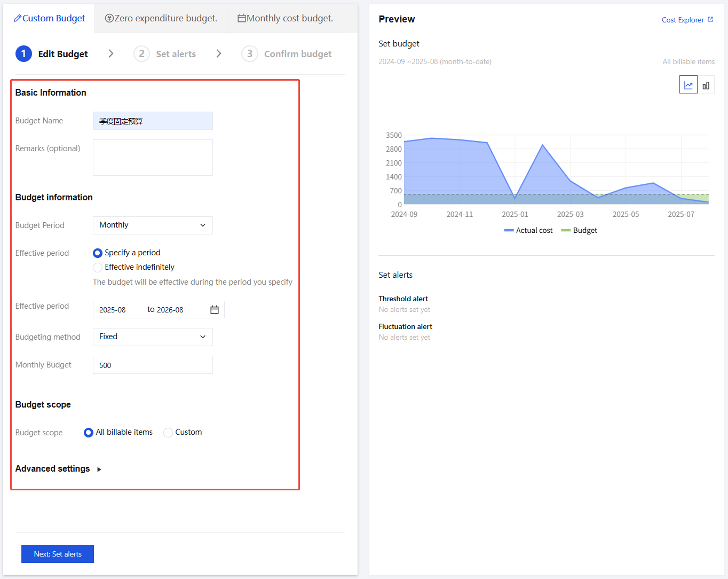Toggle Actual cost legend color swatch
Viewport: 728px width, 579px height.
[509, 231]
